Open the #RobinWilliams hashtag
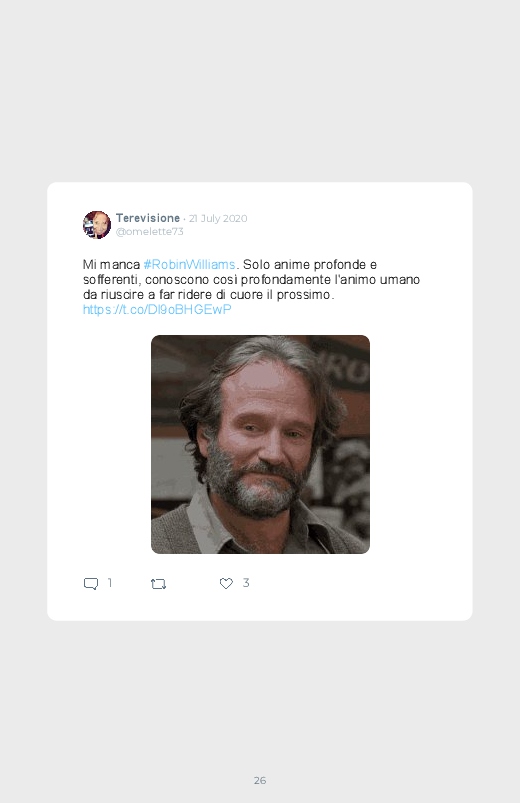The height and width of the screenshot is (803, 520). (x=189, y=265)
